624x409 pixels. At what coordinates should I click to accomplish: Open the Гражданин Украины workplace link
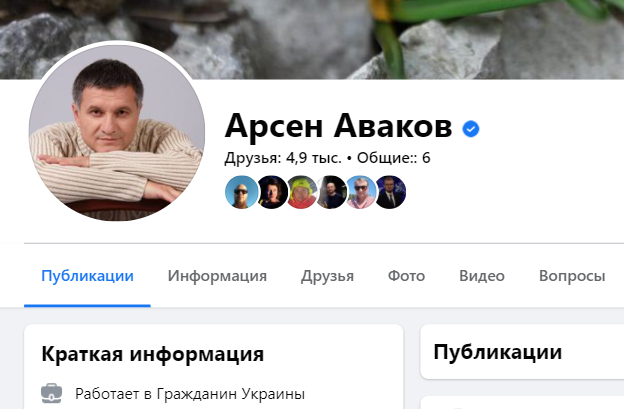(231, 394)
